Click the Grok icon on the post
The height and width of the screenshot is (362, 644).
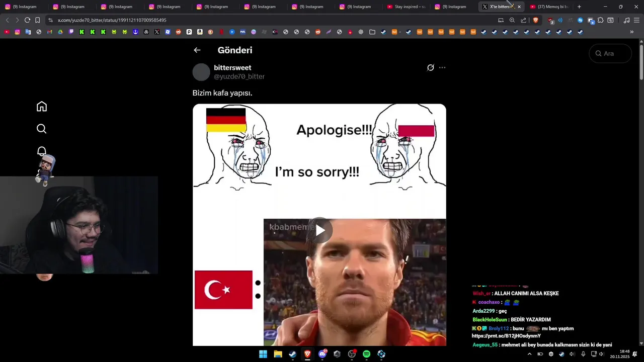point(431,67)
